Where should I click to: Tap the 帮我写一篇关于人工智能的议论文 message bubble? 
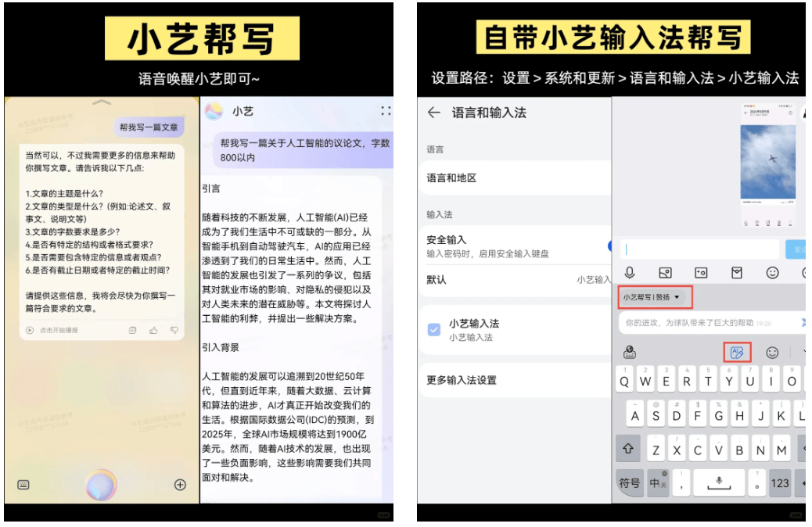pos(304,150)
